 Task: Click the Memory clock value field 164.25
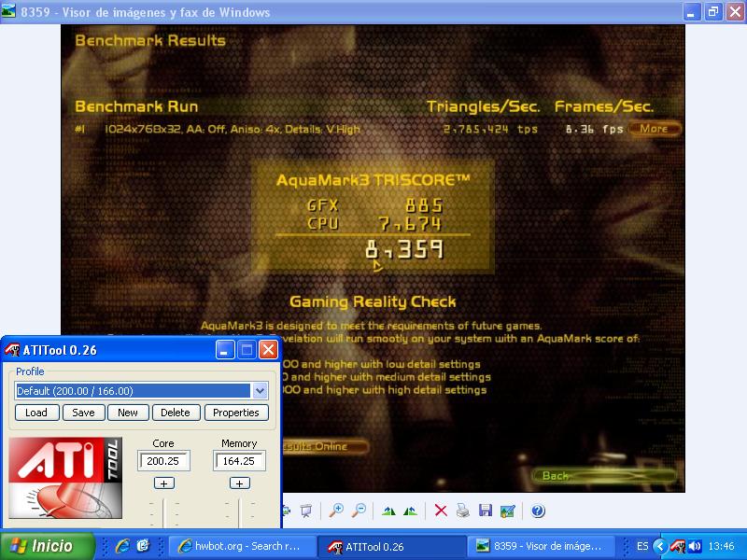click(x=239, y=461)
